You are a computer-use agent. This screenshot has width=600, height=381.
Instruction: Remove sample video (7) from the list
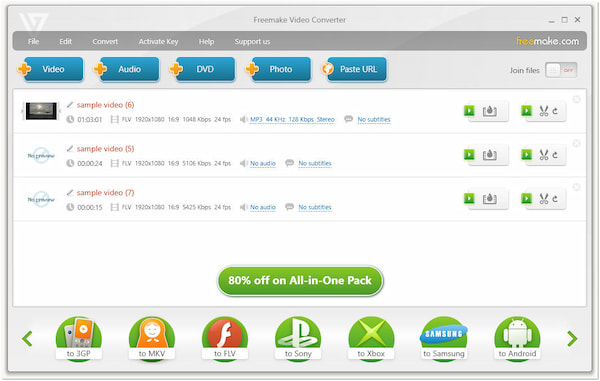(576, 187)
